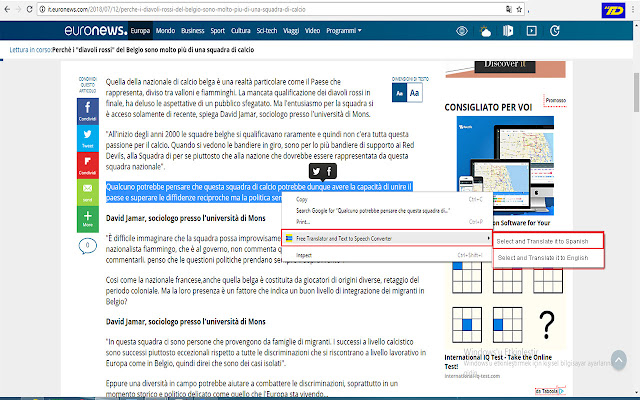Image resolution: width=640 pixels, height=400 pixels.
Task: Open the Viaggi section in nav bar
Action: point(291,31)
